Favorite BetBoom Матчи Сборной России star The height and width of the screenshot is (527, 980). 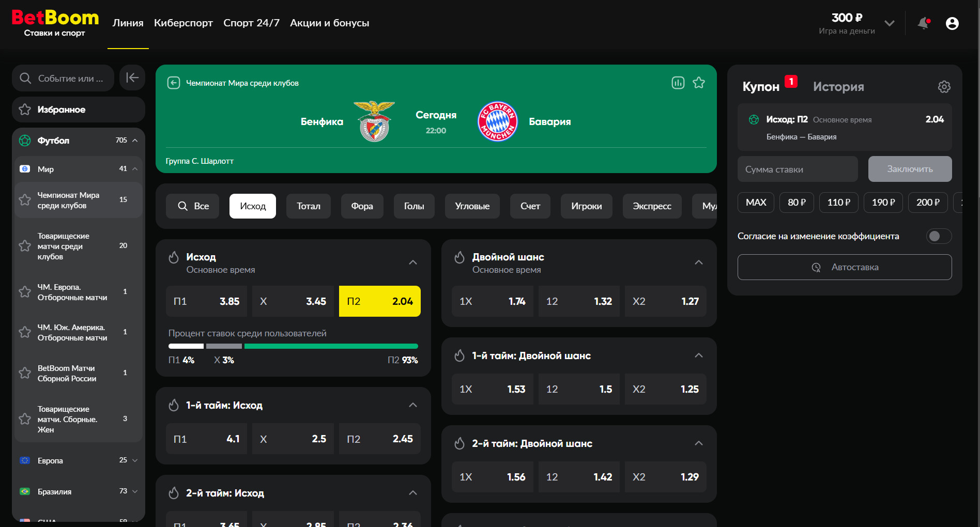coord(25,373)
